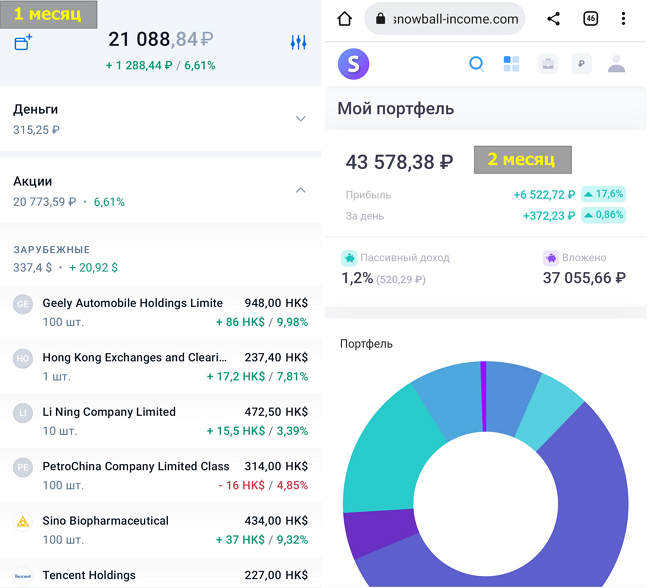Open Geely Automobile Holdings position
Viewport: 650px width, 588px height.
click(x=160, y=312)
